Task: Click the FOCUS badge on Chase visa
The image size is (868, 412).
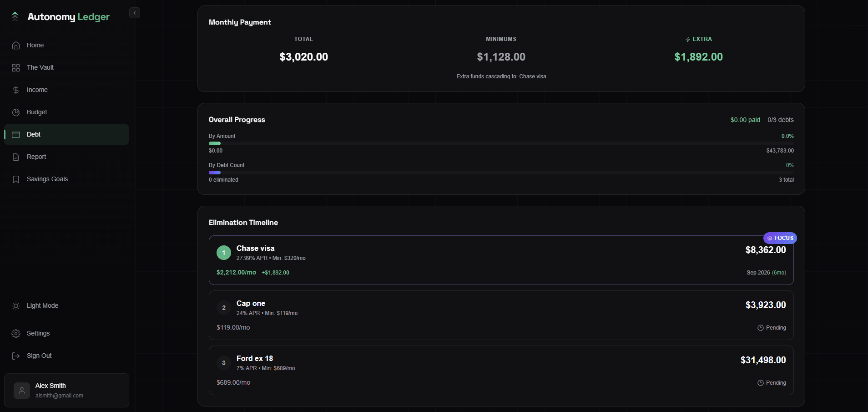Action: (780, 238)
